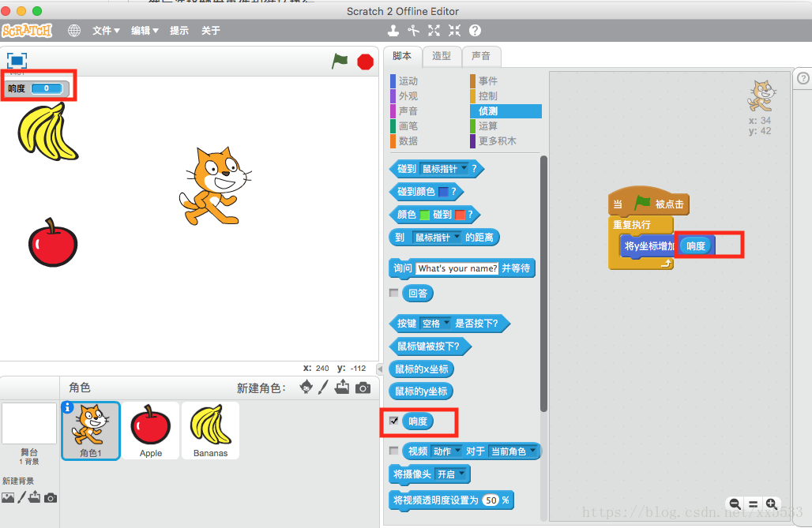
Task: Stop the project with red stop sign
Action: [x=365, y=62]
